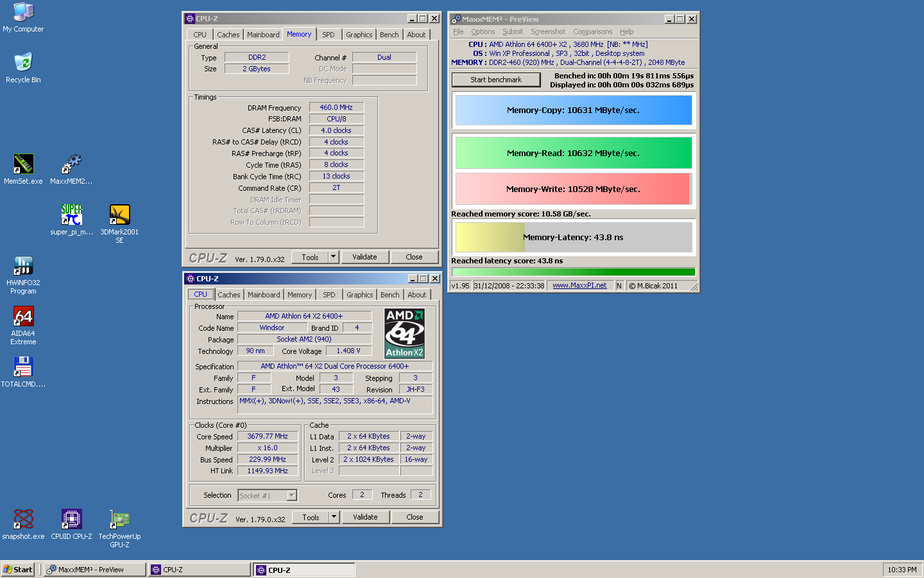Click the top CPU-Z title bar icon
Screen dimensions: 924x578
[190, 19]
